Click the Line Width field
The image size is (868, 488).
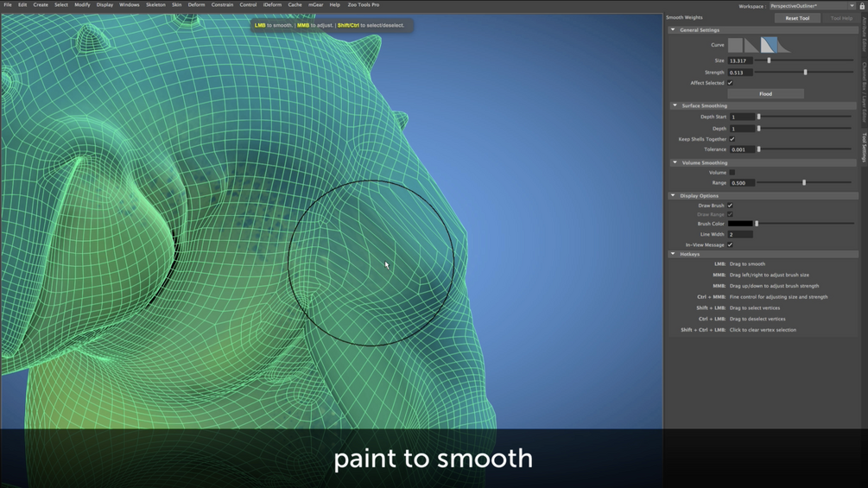[x=740, y=234]
